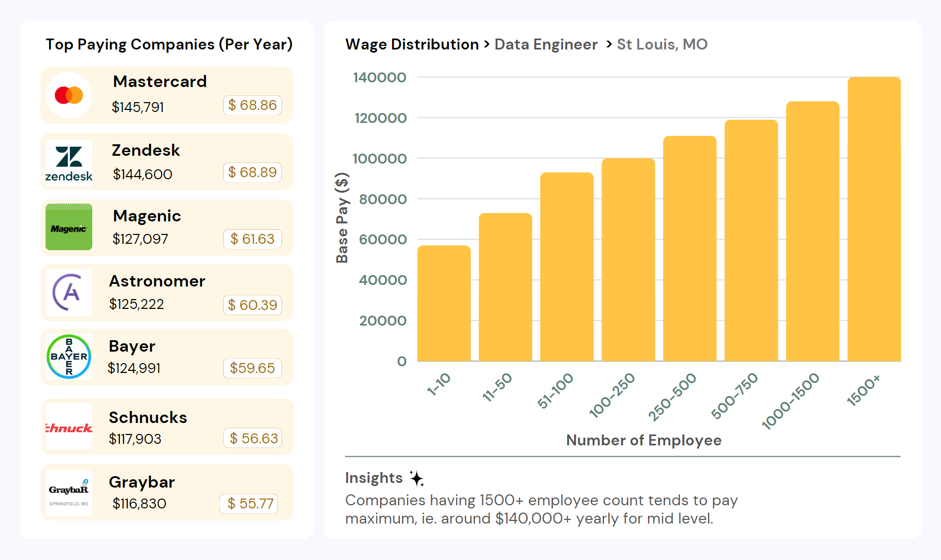Click the Top Paying Companies header
Screen dimensions: 941x560
169,44
